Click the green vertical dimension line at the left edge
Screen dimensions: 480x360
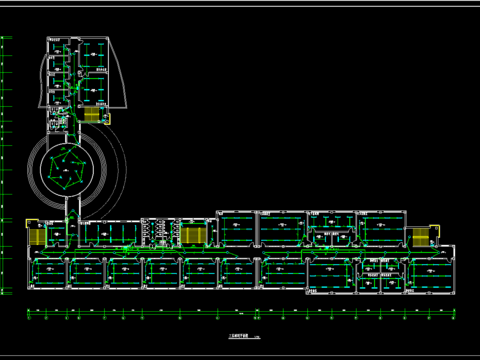coord(2,166)
